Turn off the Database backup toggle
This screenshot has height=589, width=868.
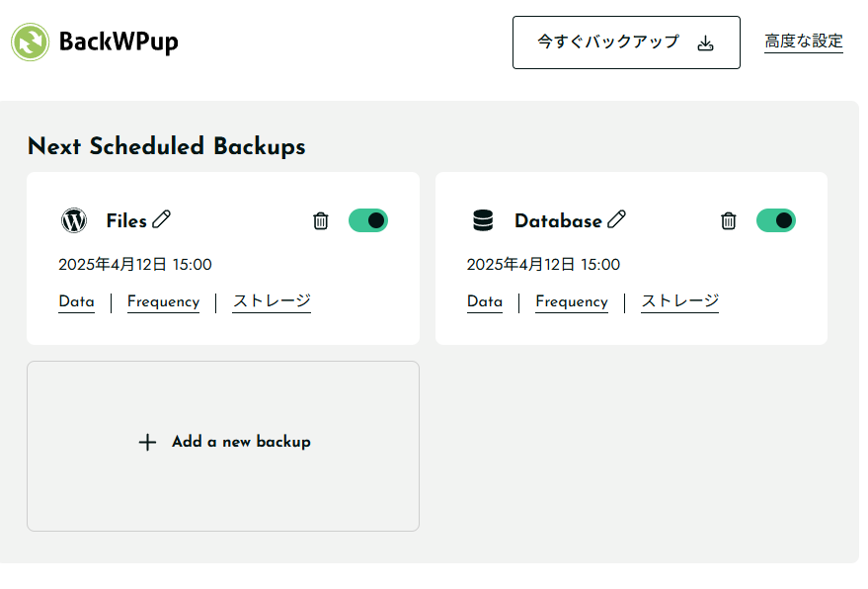click(776, 220)
